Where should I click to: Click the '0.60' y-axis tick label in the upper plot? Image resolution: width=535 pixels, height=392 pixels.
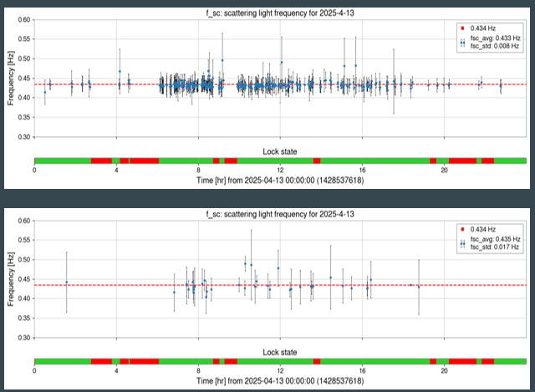click(24, 20)
